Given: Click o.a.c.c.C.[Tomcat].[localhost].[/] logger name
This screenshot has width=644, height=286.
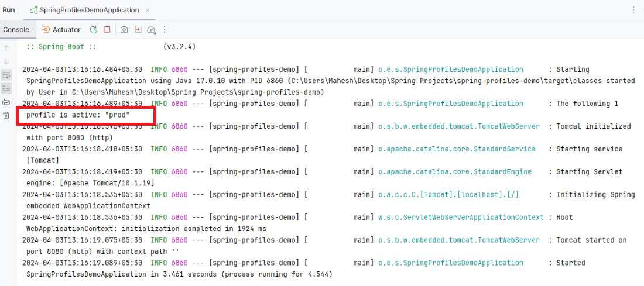Looking at the screenshot, I should tap(448, 195).
